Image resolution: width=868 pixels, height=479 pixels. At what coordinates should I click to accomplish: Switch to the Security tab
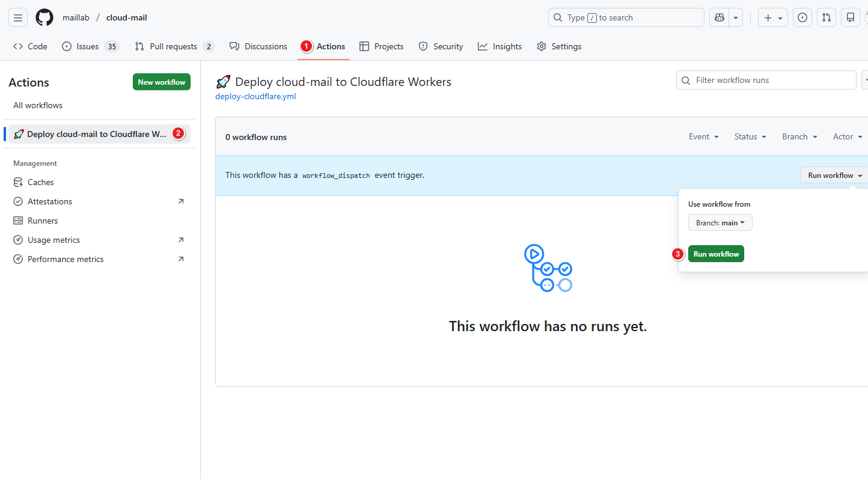441,46
